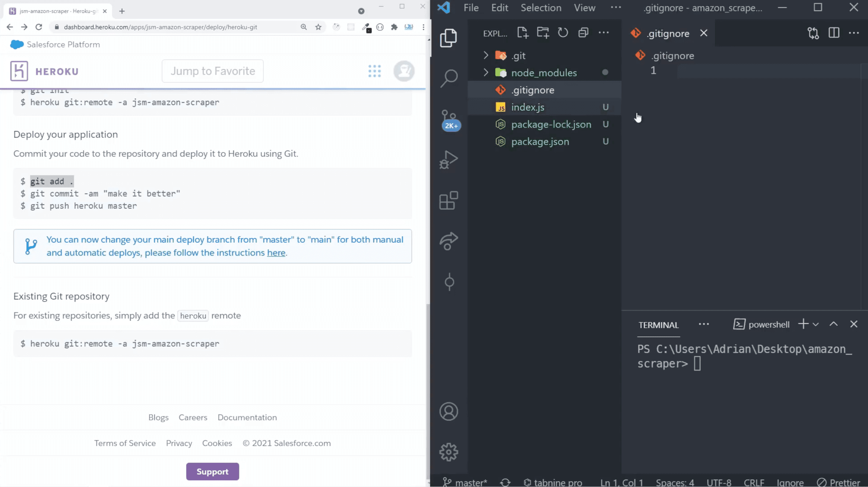The width and height of the screenshot is (868, 487).
Task: Select the TERMINAL panel tab
Action: (658, 325)
